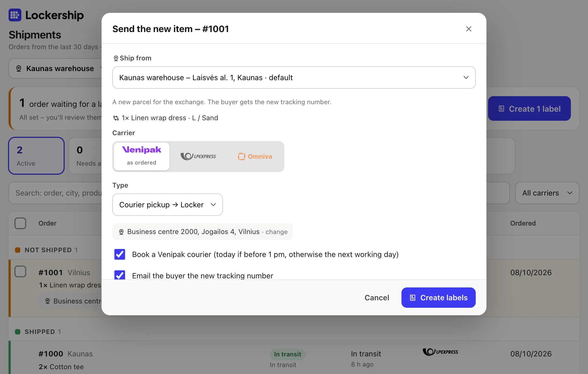Click the exchange icon next to Linen wrap dress

(x=116, y=118)
